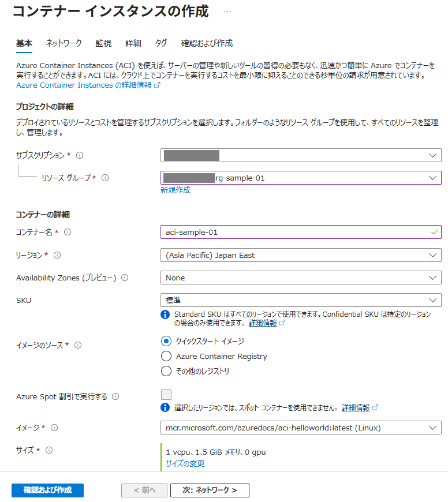448x502 pixels.
Task: Click blue info icon in SKU note
Action: [165, 314]
